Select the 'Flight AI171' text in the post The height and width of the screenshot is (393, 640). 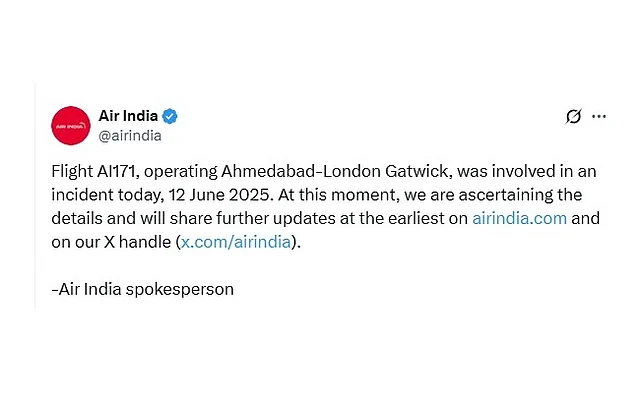point(93,171)
